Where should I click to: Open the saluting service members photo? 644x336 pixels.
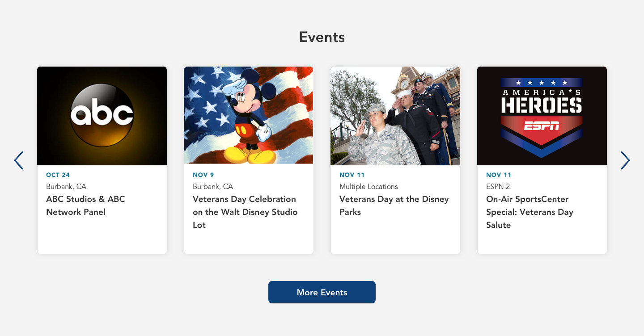(x=395, y=116)
